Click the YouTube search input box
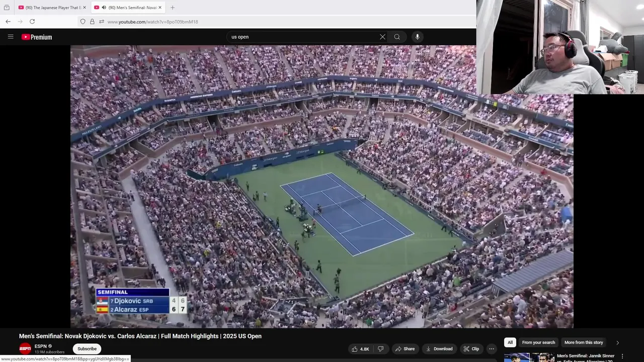The image size is (644, 362). [x=304, y=37]
